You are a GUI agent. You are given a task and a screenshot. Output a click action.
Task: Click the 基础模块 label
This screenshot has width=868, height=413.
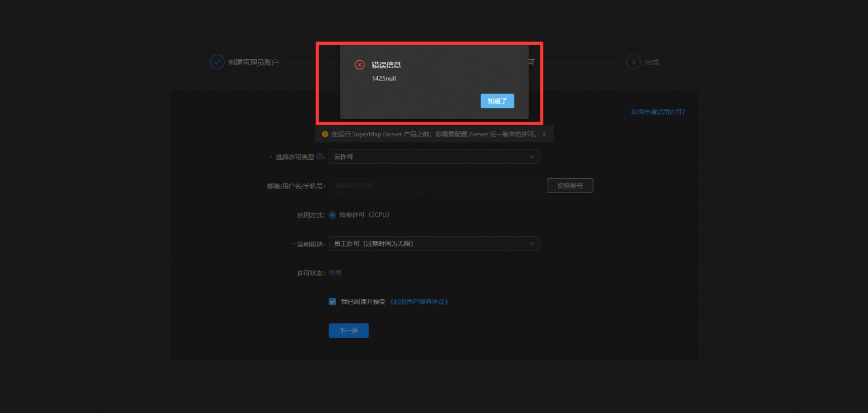point(311,244)
